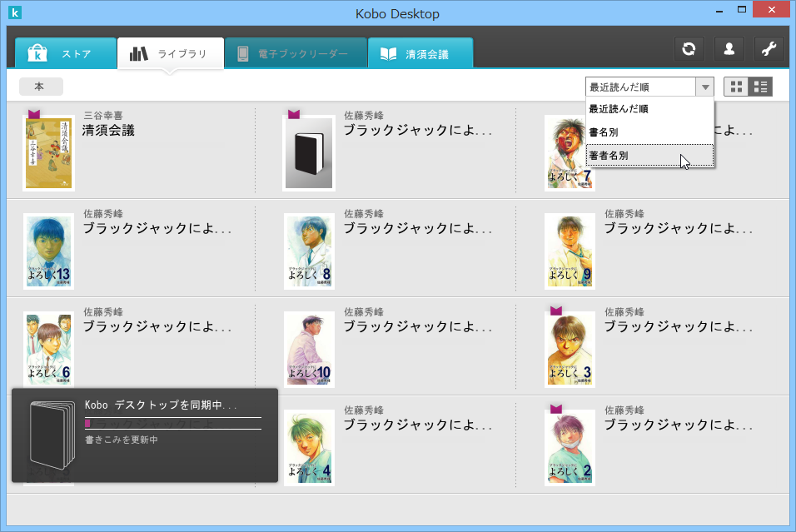The width and height of the screenshot is (796, 532).
Task: Open the ライブラリ tab
Action: [x=171, y=53]
